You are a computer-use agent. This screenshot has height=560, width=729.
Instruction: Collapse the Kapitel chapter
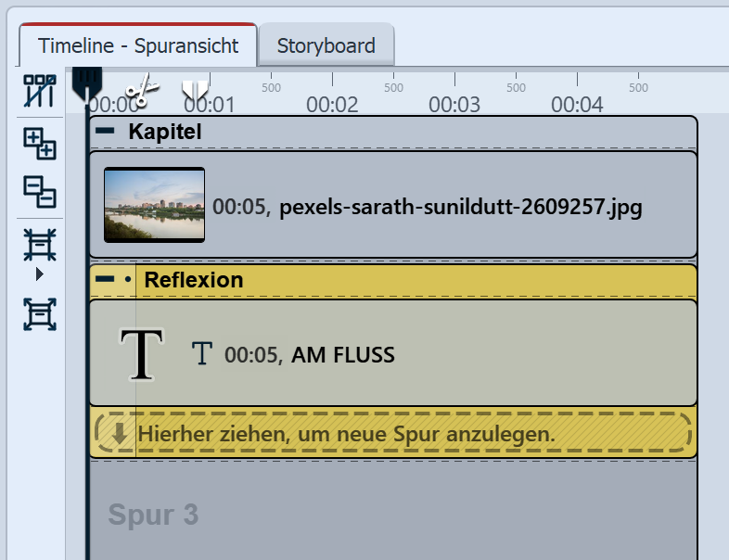(106, 132)
